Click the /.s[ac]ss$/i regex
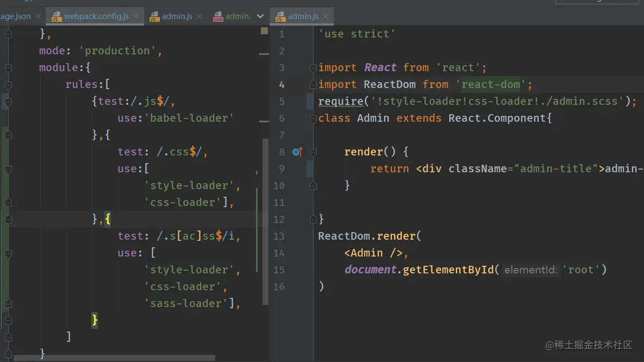 [196, 236]
